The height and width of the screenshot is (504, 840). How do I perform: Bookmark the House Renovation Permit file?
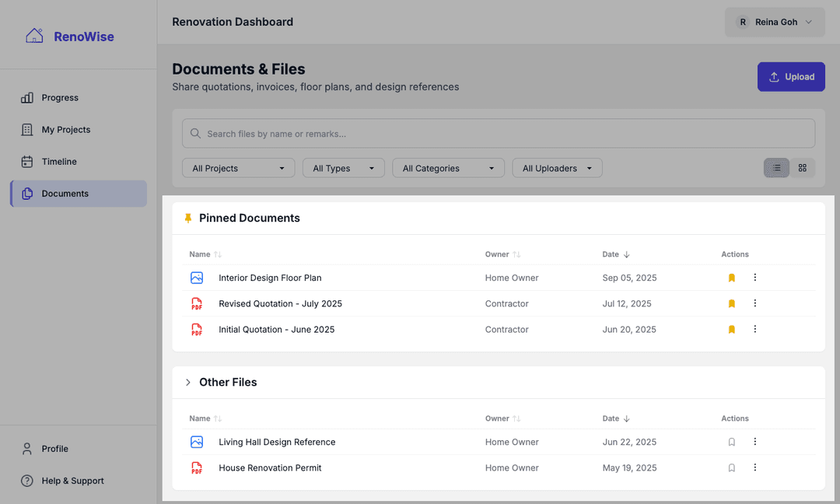click(731, 467)
